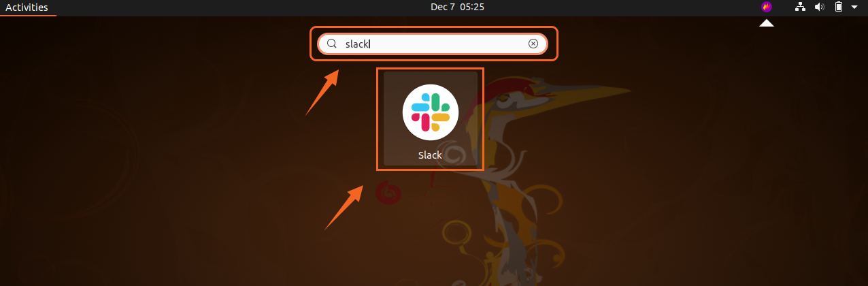Focus the search field containing "slack"

(x=433, y=44)
